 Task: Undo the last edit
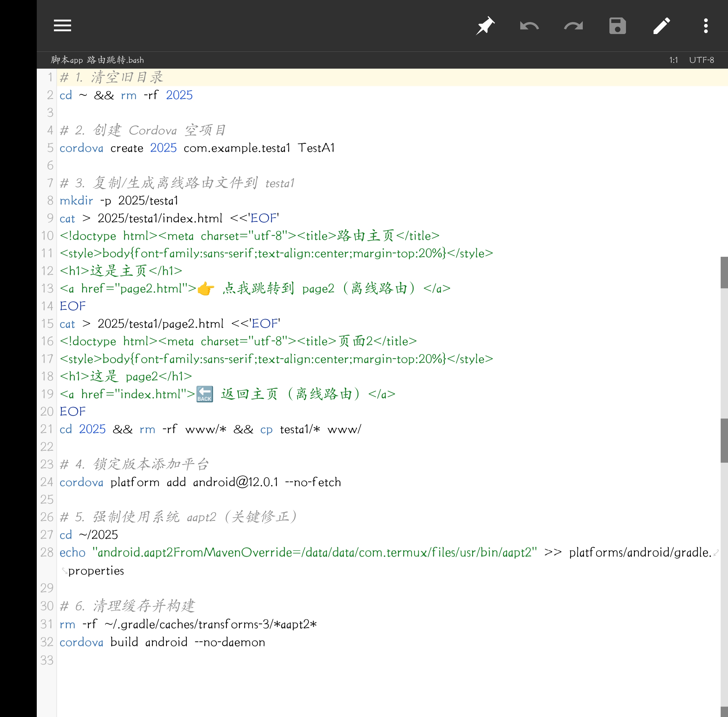529,26
